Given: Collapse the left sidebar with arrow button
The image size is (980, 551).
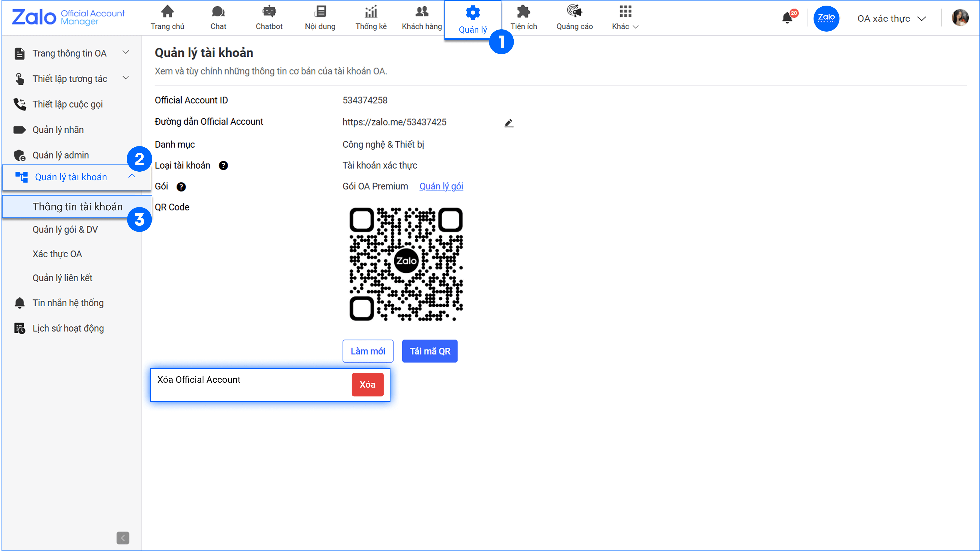Looking at the screenshot, I should [122, 538].
